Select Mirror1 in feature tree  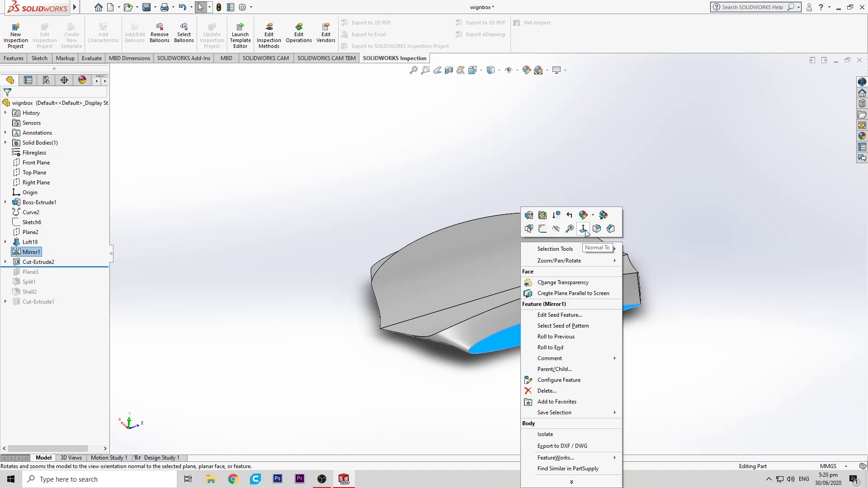(x=27, y=252)
